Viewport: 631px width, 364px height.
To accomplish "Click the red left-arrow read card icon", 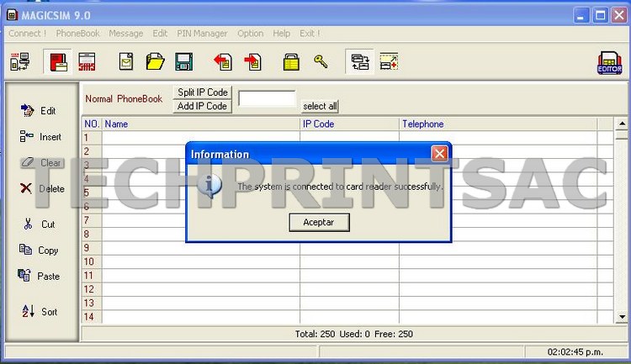I will click(223, 62).
